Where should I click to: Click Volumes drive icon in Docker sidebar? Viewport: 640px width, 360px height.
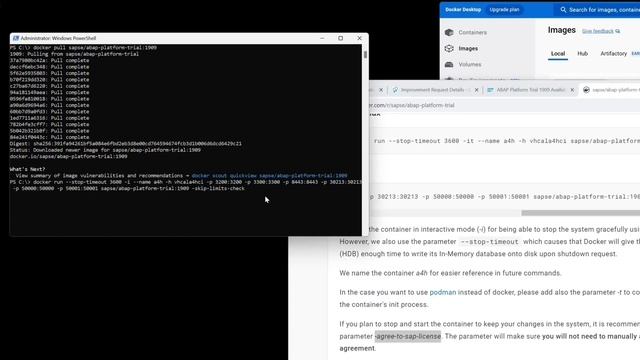(449, 64)
